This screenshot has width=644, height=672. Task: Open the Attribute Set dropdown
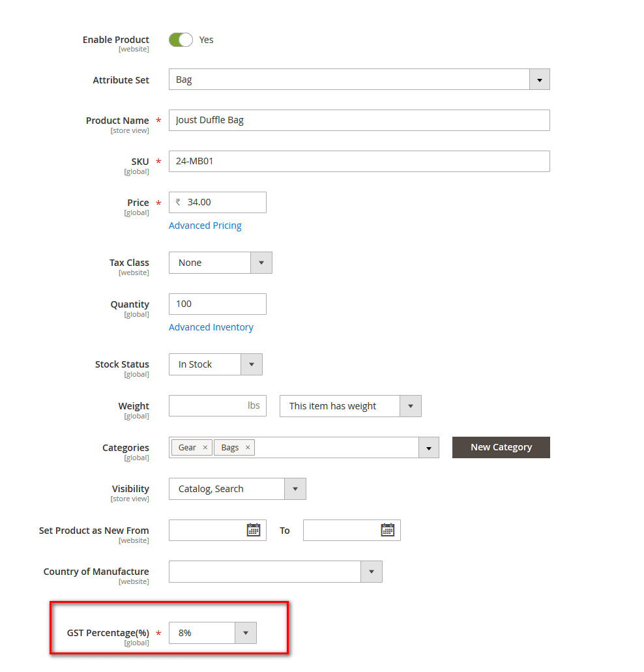(x=359, y=80)
